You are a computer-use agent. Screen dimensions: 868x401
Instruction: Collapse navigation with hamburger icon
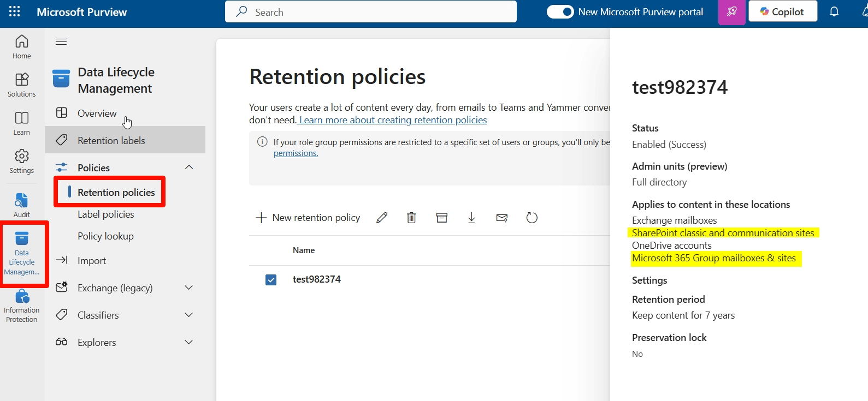pyautogui.click(x=61, y=41)
